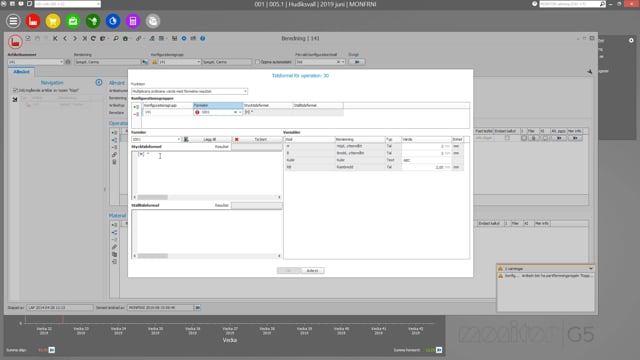The width and height of the screenshot is (640, 360).
Task: Select the Kulör variable row
Action: (x=374, y=160)
